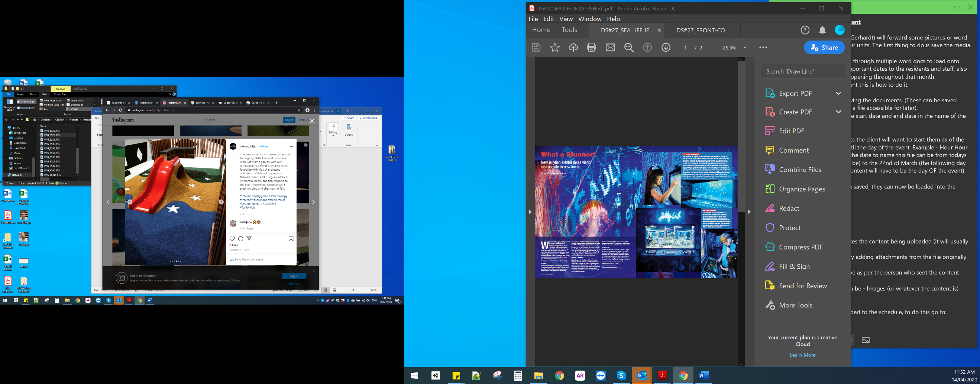Viewport: 980px width, 384px height.
Task: Click the Learn More link
Action: (x=802, y=355)
